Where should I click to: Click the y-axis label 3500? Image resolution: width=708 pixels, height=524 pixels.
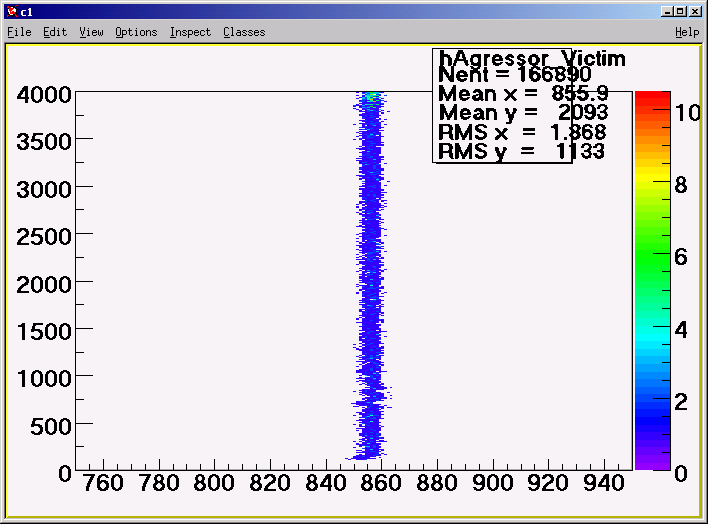(44, 142)
